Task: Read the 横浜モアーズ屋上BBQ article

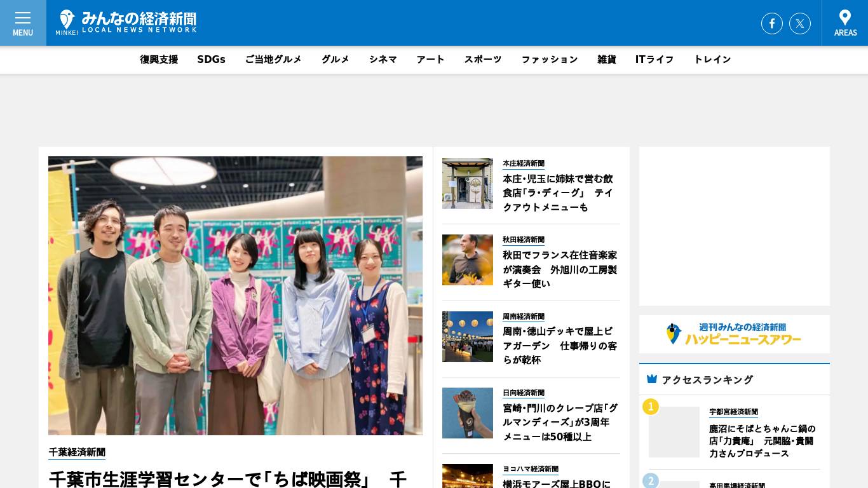Action: [x=557, y=483]
